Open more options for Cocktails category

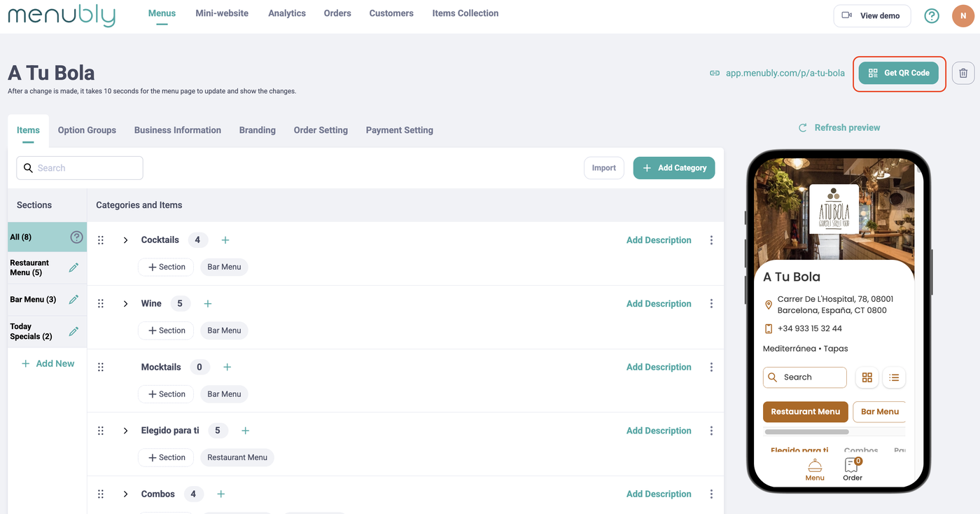click(711, 240)
